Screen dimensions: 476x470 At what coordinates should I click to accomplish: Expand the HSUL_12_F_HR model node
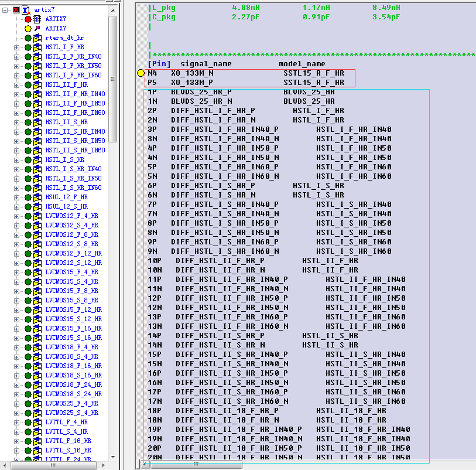pyautogui.click(x=17, y=197)
